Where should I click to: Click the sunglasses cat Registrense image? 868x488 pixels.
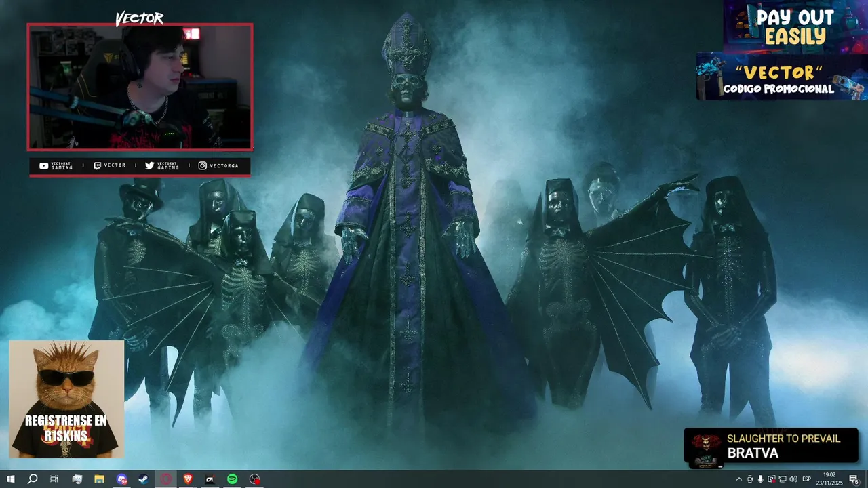66,399
